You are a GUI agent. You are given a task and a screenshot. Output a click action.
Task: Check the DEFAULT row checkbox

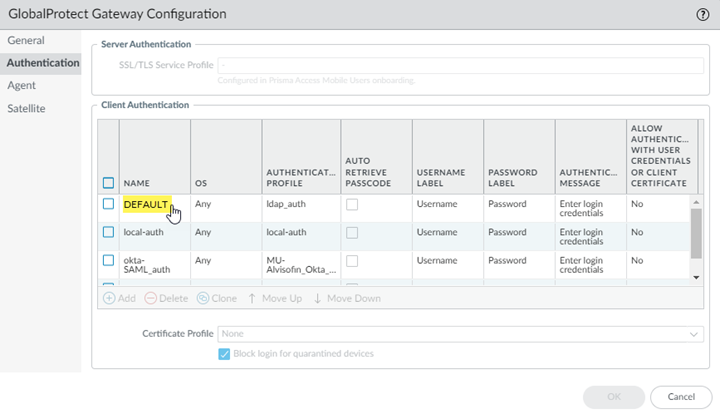(x=109, y=204)
